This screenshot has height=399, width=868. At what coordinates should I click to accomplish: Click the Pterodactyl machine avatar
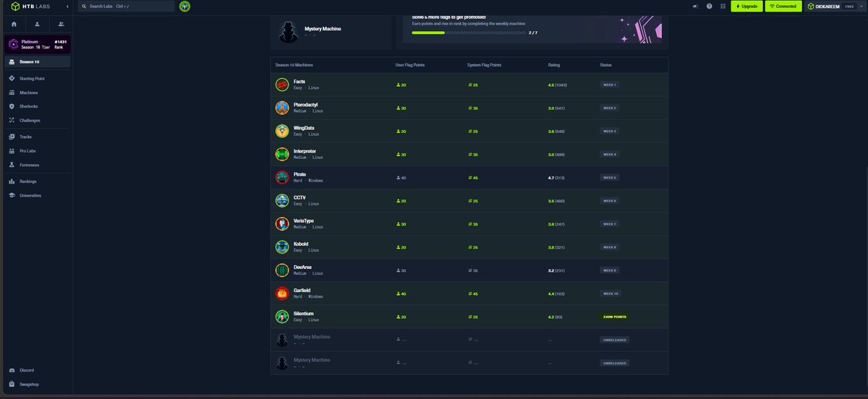click(282, 108)
